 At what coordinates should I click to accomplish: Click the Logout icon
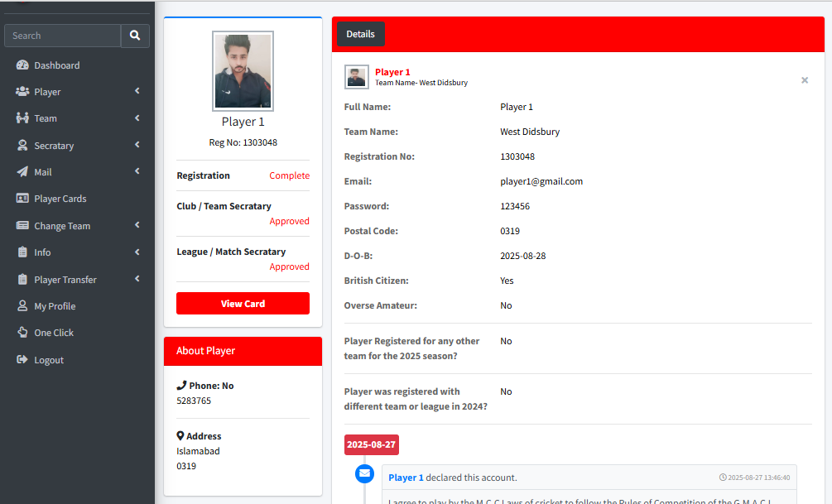pos(22,359)
